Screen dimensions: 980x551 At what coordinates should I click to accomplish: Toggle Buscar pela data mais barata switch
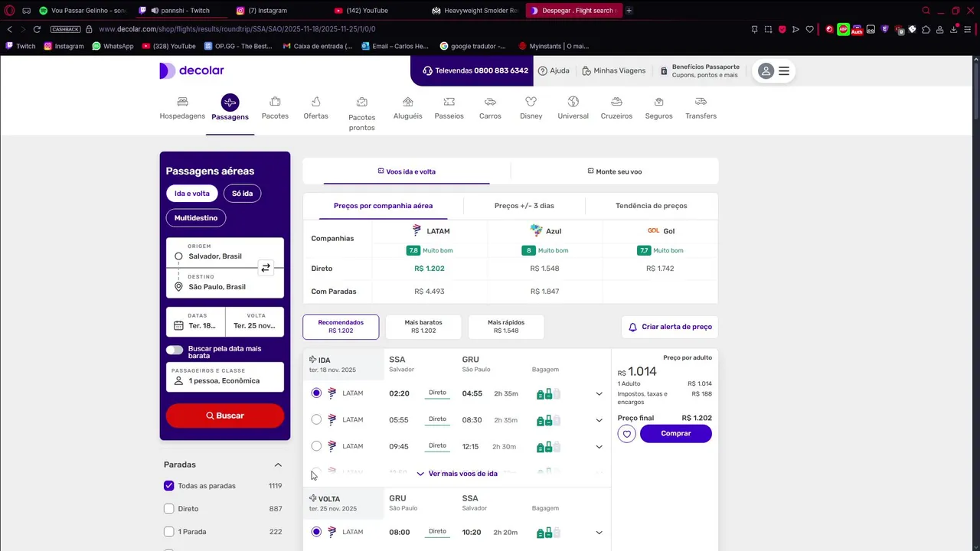(175, 350)
